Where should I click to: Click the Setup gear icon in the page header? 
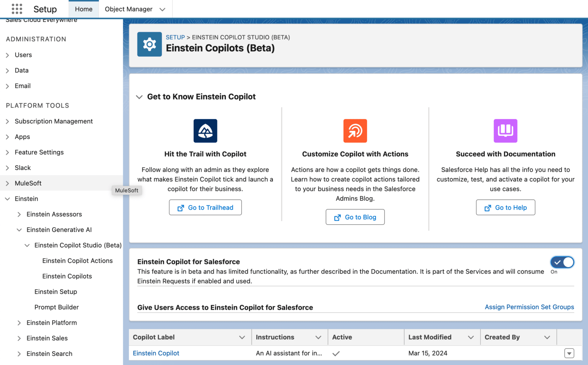pyautogui.click(x=149, y=44)
